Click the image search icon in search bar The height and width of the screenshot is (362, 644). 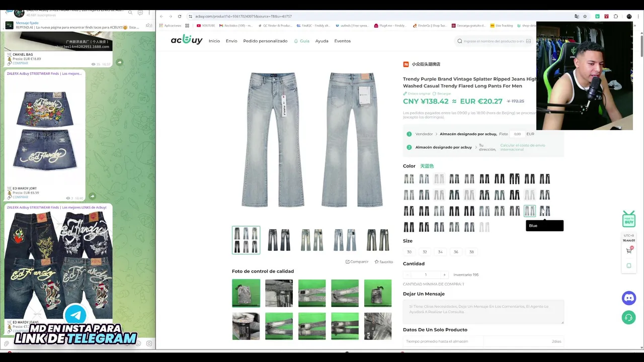pos(528,41)
